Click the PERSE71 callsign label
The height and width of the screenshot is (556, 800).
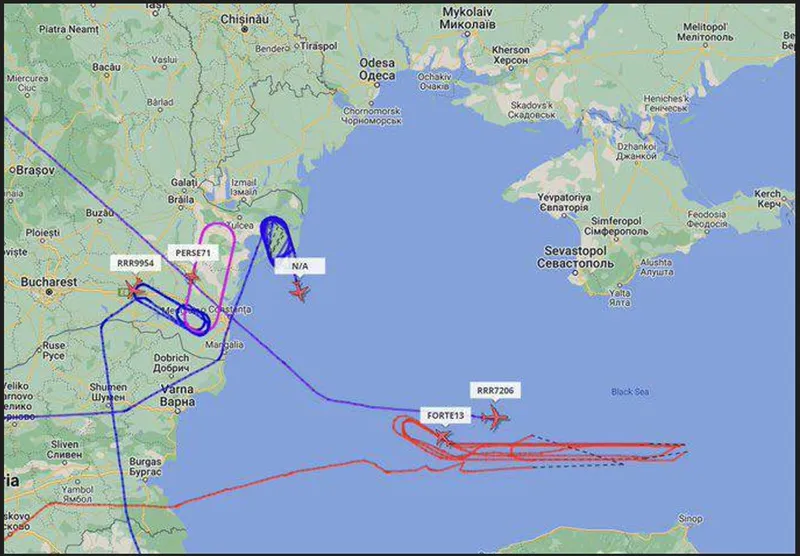(193, 253)
